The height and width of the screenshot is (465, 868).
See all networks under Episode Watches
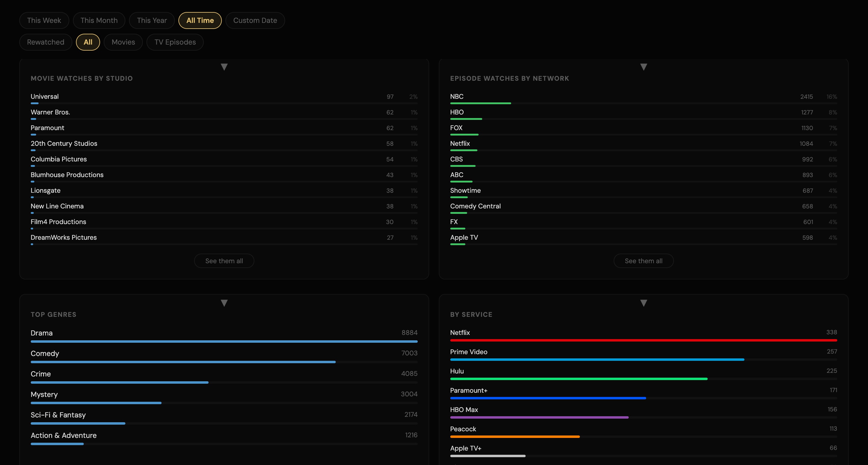[643, 261]
